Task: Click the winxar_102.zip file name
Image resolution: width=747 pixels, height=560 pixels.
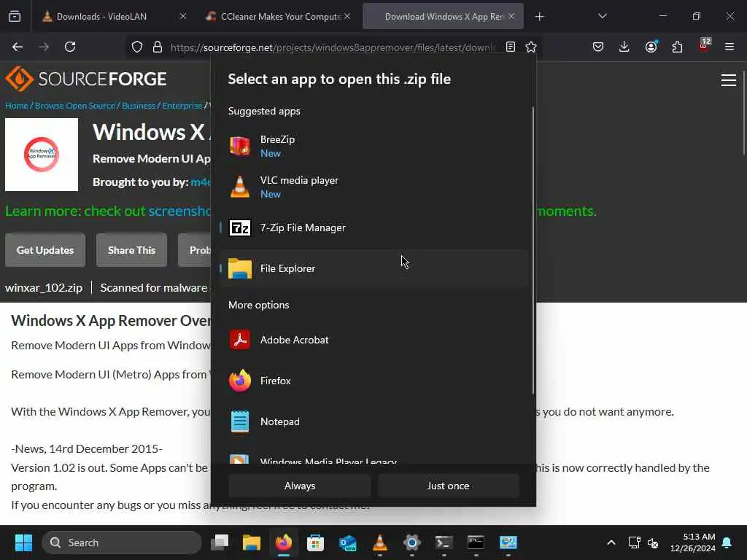Action: click(x=44, y=288)
